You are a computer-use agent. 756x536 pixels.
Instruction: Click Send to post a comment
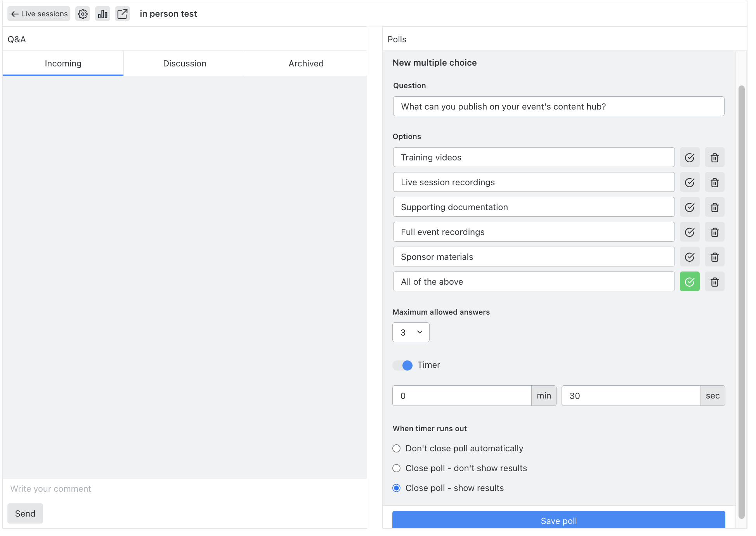(x=25, y=513)
